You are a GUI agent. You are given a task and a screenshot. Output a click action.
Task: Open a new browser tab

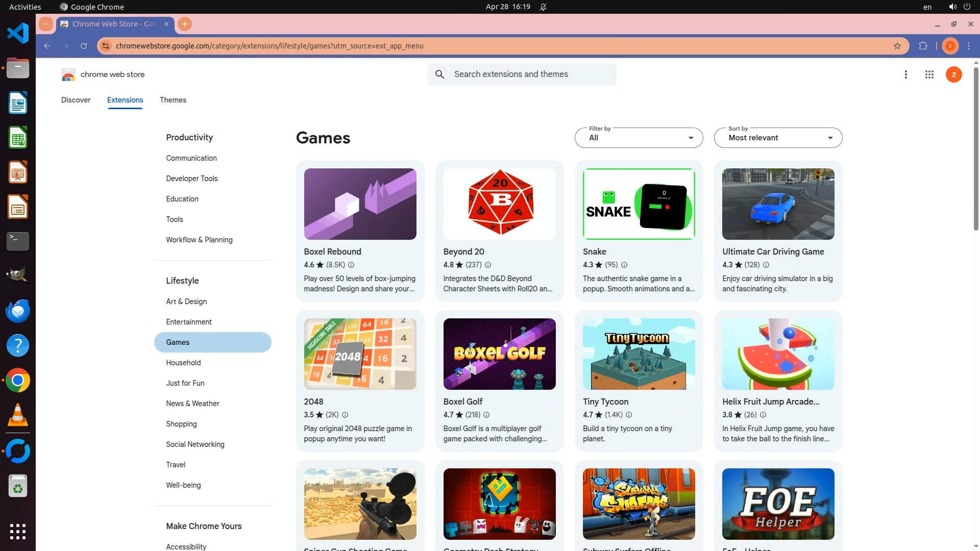(185, 24)
